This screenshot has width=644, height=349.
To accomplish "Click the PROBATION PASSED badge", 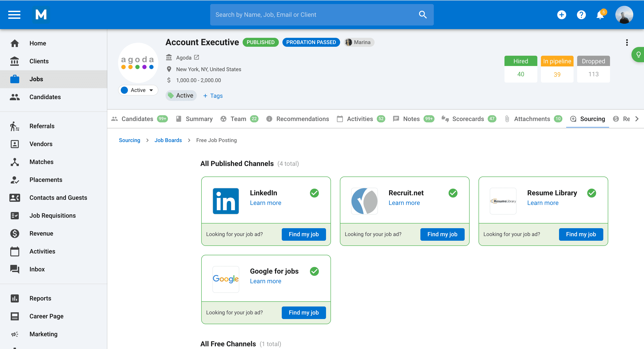I will (311, 42).
